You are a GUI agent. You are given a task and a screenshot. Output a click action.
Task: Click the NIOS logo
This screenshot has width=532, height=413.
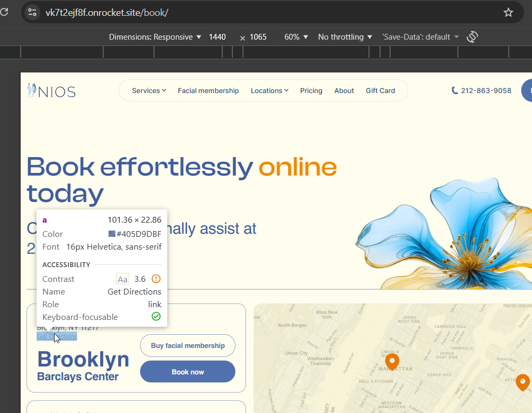click(x=51, y=91)
